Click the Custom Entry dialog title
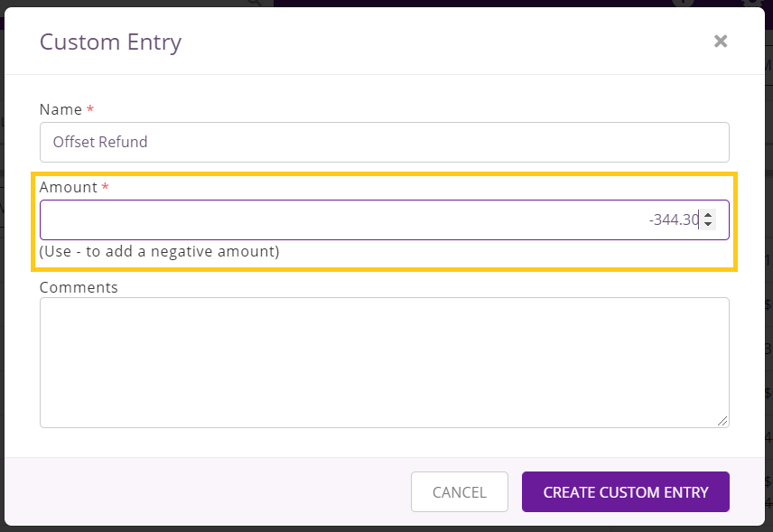This screenshot has width=773, height=532. [111, 42]
